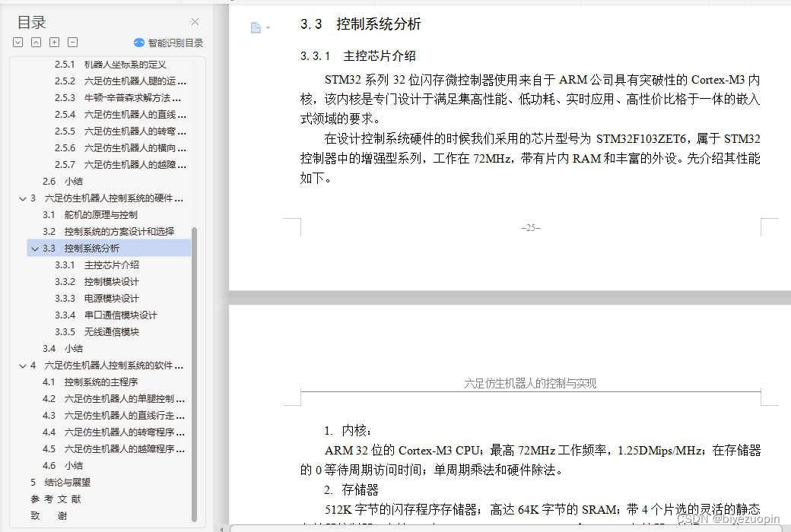
Task: Go to 2.5.2 六足仿生机器人腿的运
Action: (121, 81)
